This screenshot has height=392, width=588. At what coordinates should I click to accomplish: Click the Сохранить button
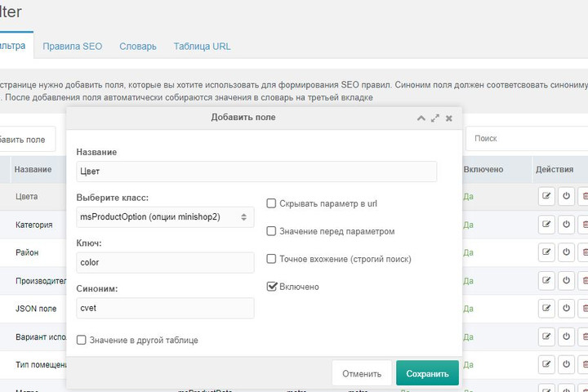click(x=427, y=373)
